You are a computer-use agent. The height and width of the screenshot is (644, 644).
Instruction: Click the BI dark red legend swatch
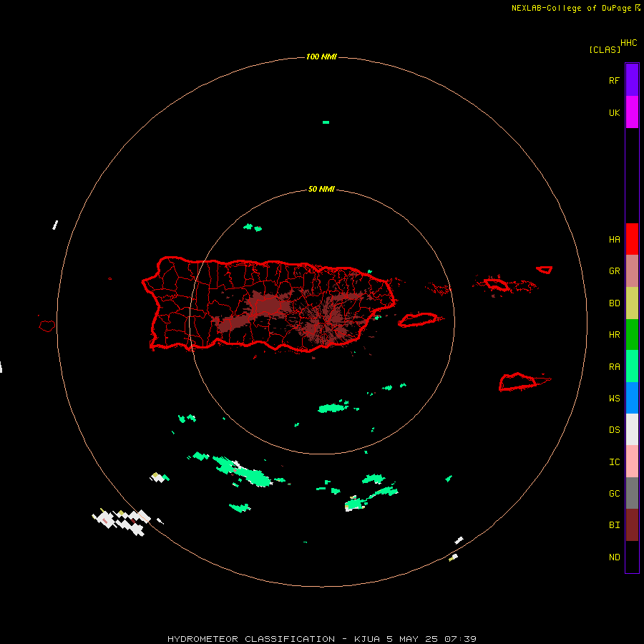(632, 525)
